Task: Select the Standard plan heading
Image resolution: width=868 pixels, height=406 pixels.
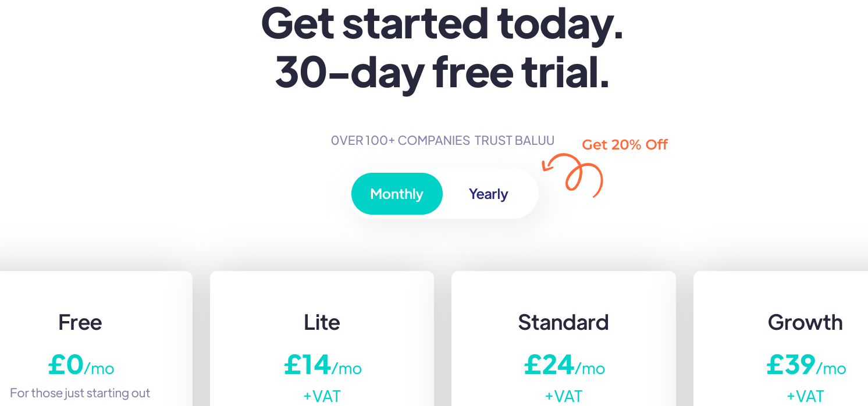Action: point(563,322)
